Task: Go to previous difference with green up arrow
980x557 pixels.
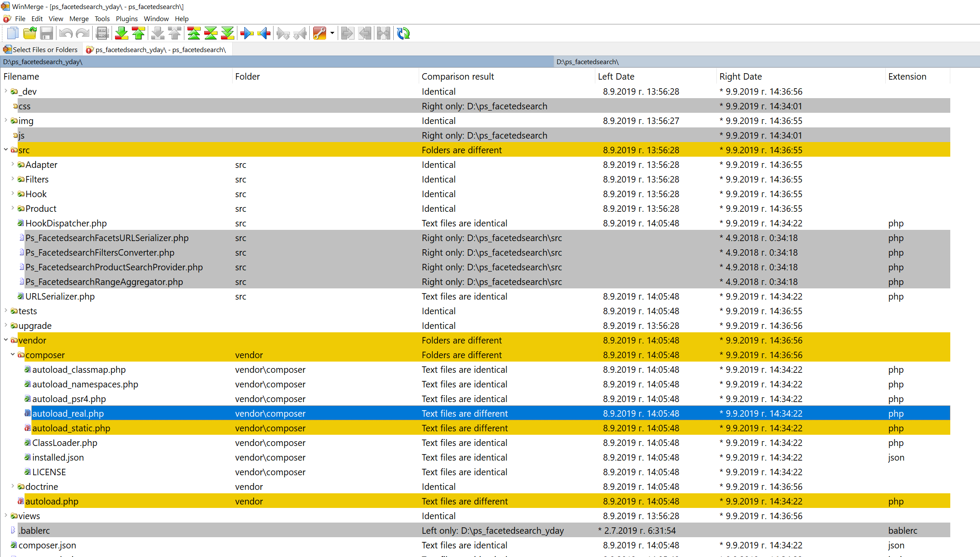Action: tap(139, 33)
